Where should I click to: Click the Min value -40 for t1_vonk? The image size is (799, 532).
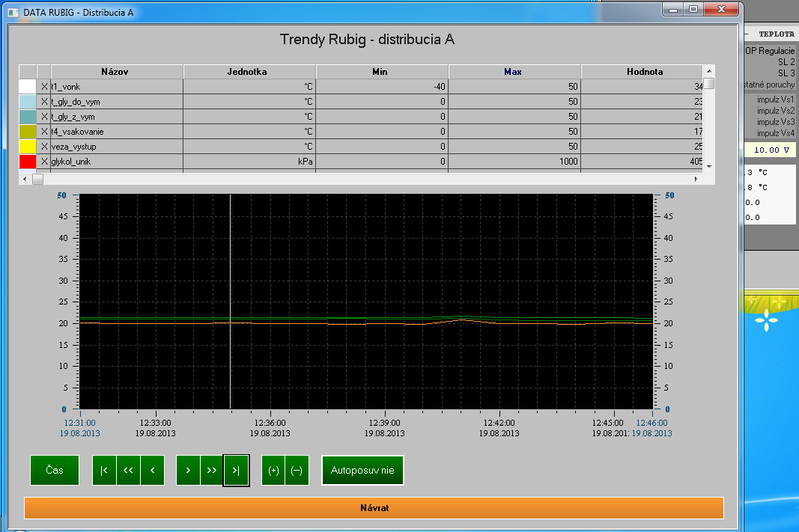click(440, 87)
